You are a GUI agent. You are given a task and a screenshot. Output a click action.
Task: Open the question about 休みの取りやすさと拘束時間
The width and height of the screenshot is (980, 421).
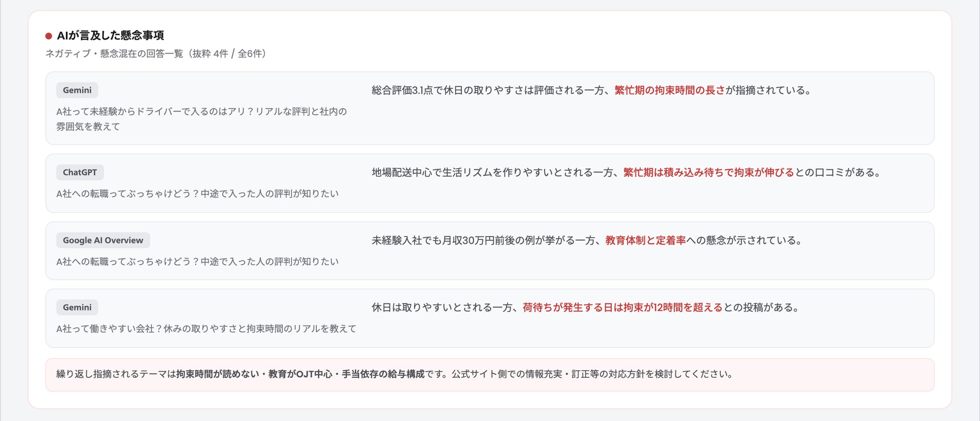(206, 329)
